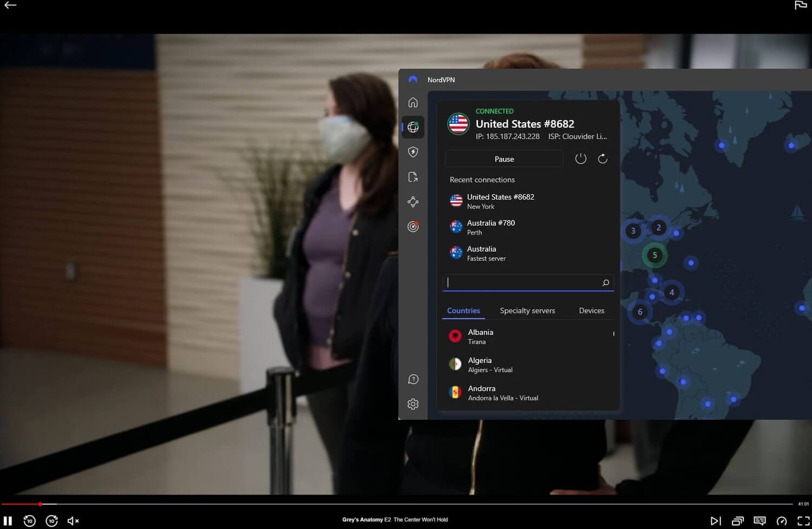Select map cluster labeled 5

[x=654, y=255]
